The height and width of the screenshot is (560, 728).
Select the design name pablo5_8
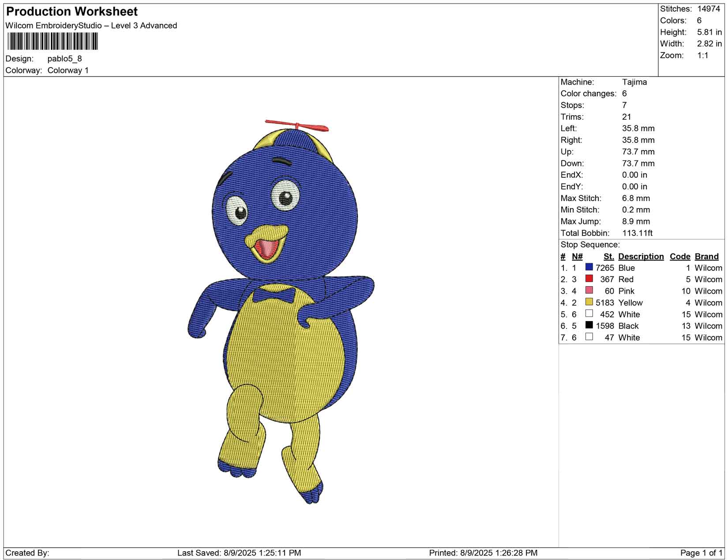point(65,59)
